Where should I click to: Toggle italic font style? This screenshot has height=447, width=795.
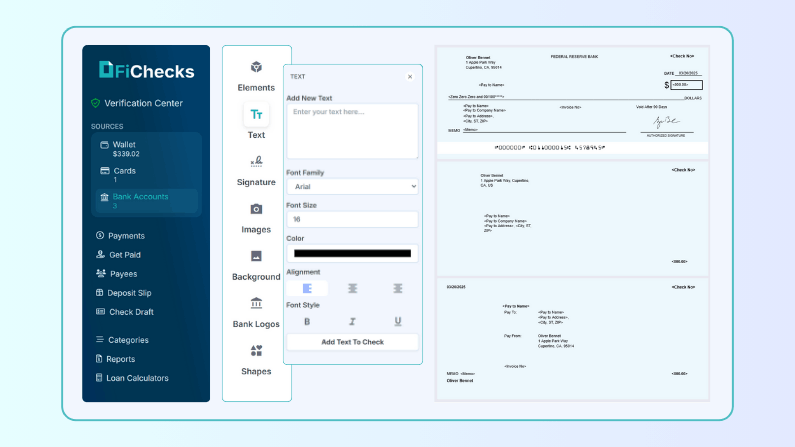click(352, 321)
